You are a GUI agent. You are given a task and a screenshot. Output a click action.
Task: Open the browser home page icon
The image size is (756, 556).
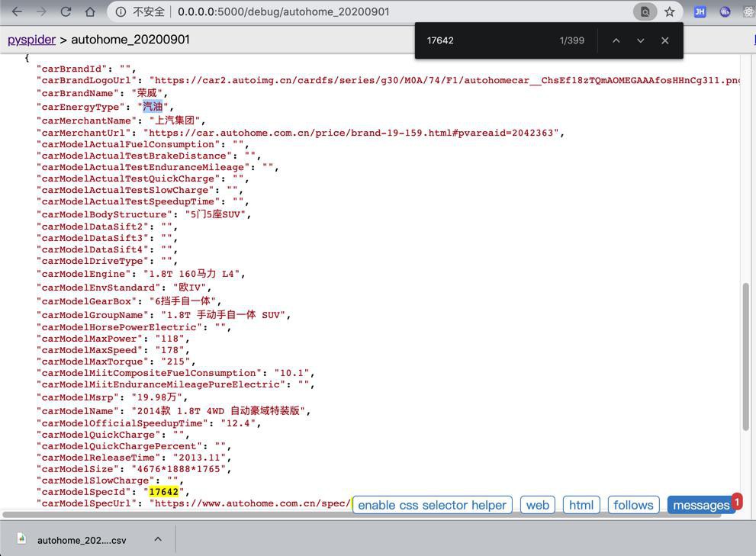point(90,11)
